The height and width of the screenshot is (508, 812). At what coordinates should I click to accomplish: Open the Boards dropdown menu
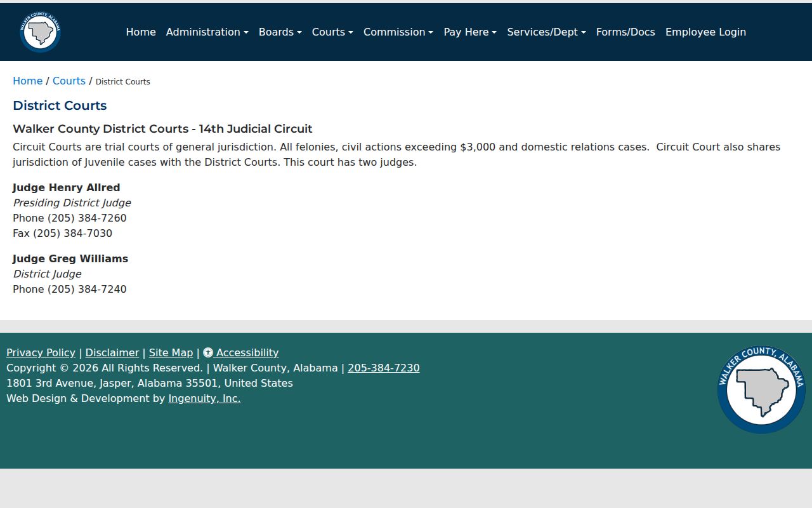point(280,32)
